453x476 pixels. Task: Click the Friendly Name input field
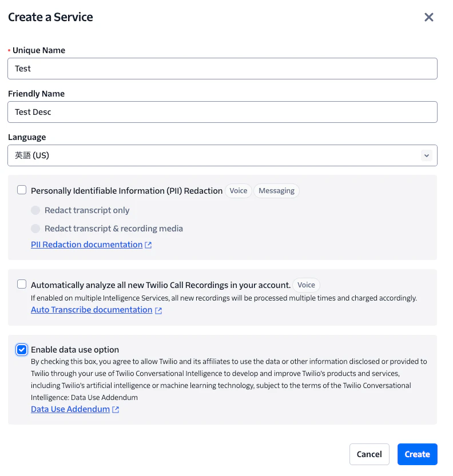point(222,112)
